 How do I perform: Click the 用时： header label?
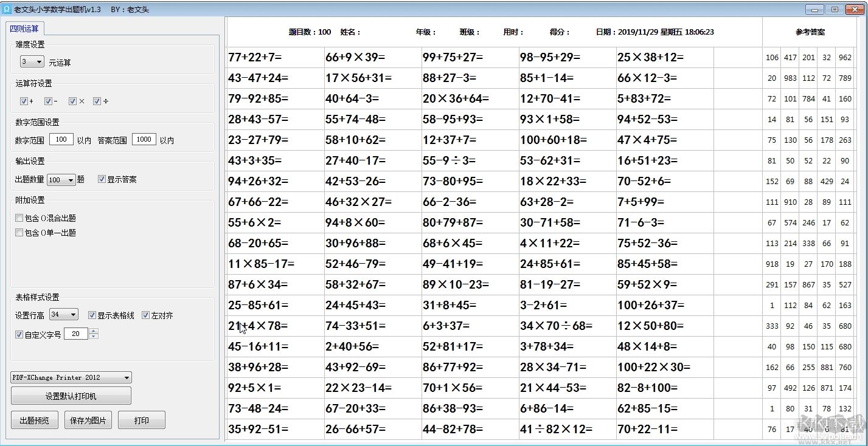(514, 32)
